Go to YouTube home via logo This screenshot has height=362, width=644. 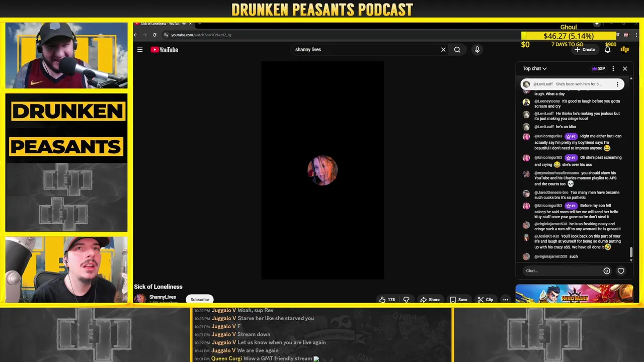[x=165, y=50]
